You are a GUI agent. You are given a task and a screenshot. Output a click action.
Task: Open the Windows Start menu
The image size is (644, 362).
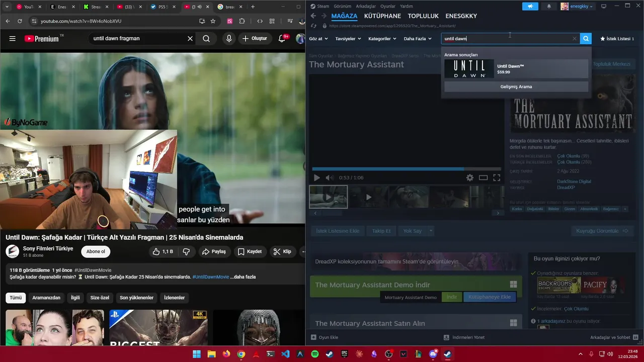click(197, 354)
